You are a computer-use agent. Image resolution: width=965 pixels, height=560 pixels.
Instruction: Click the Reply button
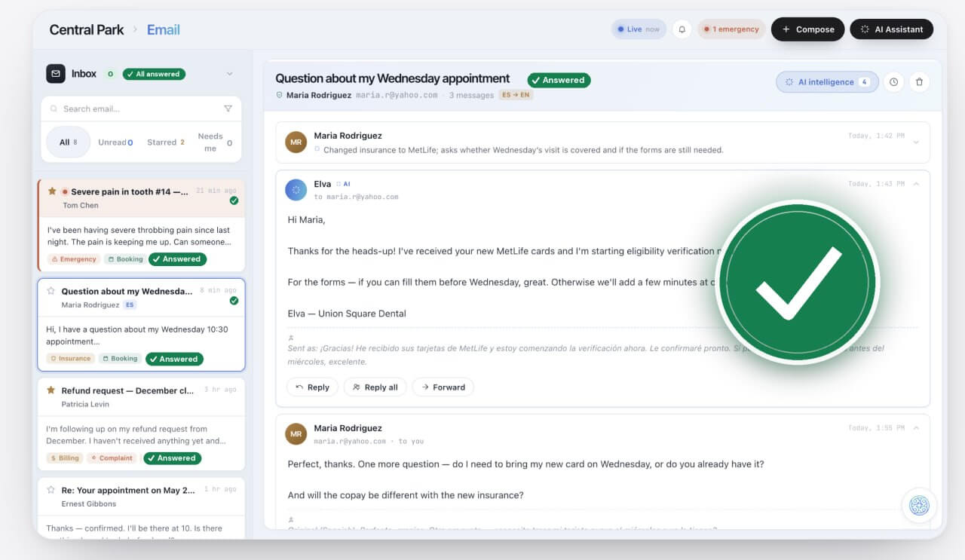click(312, 387)
